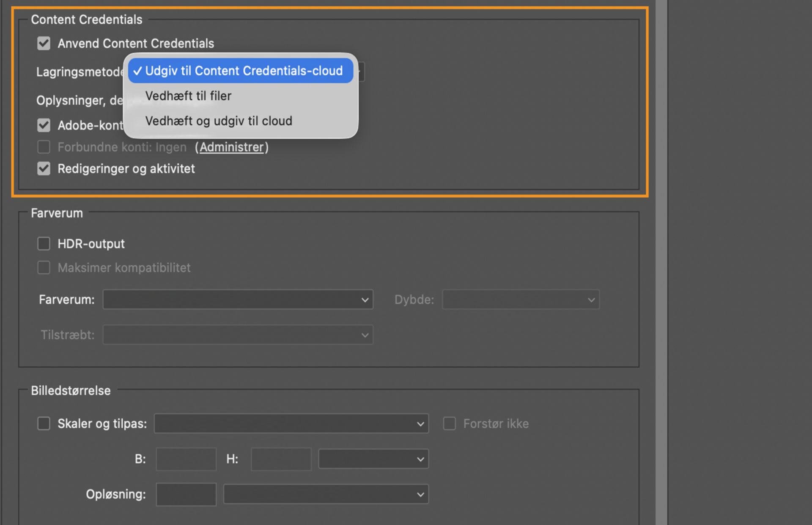Open the Tilstræbt dropdown
The image size is (812, 525).
(238, 335)
